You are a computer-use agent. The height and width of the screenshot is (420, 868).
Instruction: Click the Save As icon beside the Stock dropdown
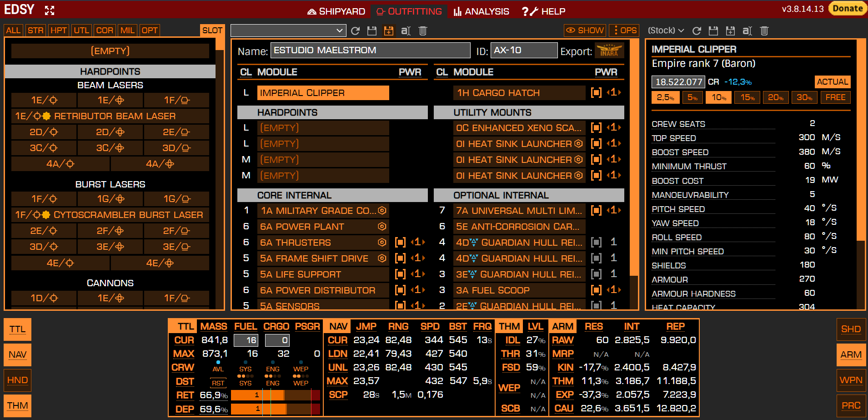730,31
